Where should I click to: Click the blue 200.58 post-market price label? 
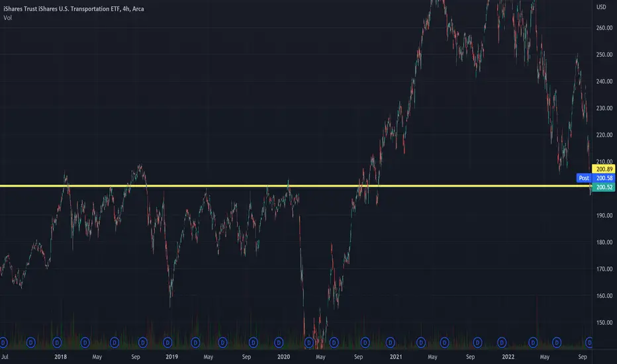click(x=604, y=178)
